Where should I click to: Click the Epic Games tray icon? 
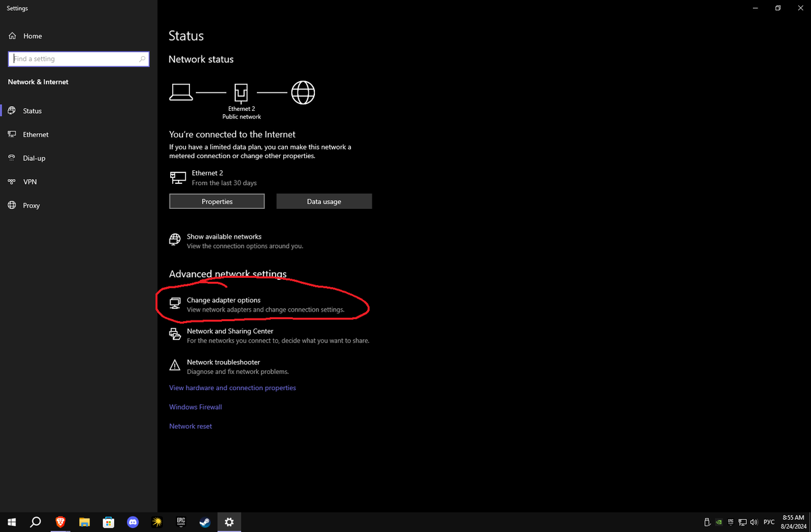[x=731, y=522]
